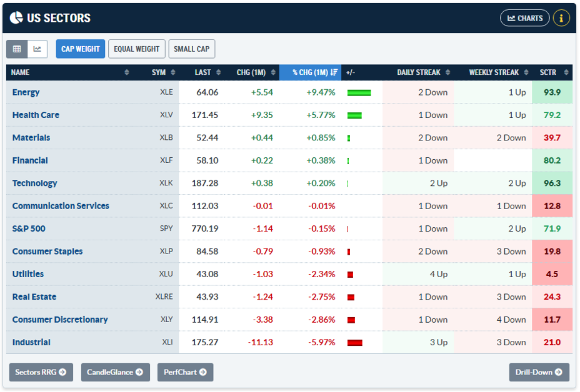Click the 4 Down weekly streak
Image resolution: width=580 pixels, height=392 pixels.
(511, 320)
